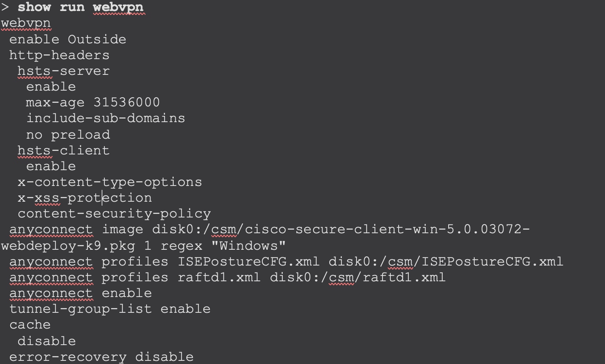Click the 'hsts-client' line
The width and height of the screenshot is (605, 364).
click(63, 150)
